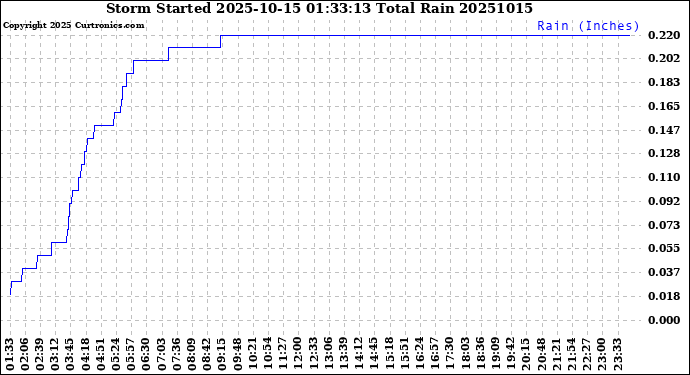Click the 'Copyright 2025 Curtronics.com' text

[x=73, y=26]
